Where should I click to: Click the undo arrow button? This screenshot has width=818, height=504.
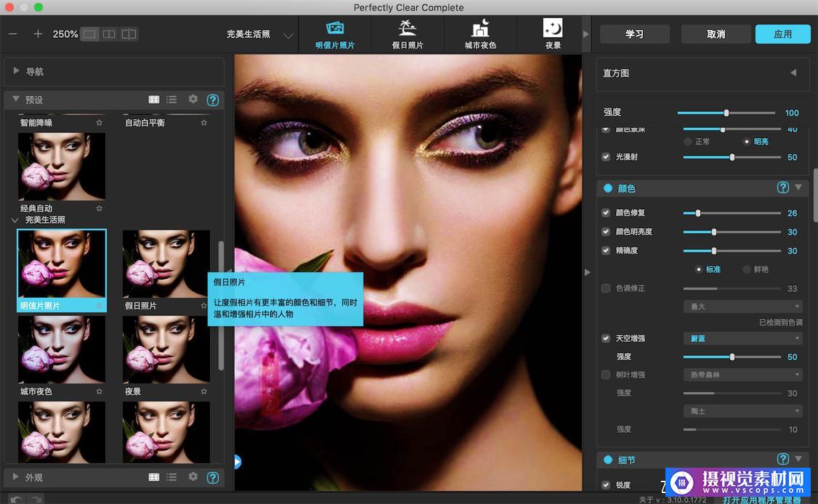pyautogui.click(x=17, y=500)
